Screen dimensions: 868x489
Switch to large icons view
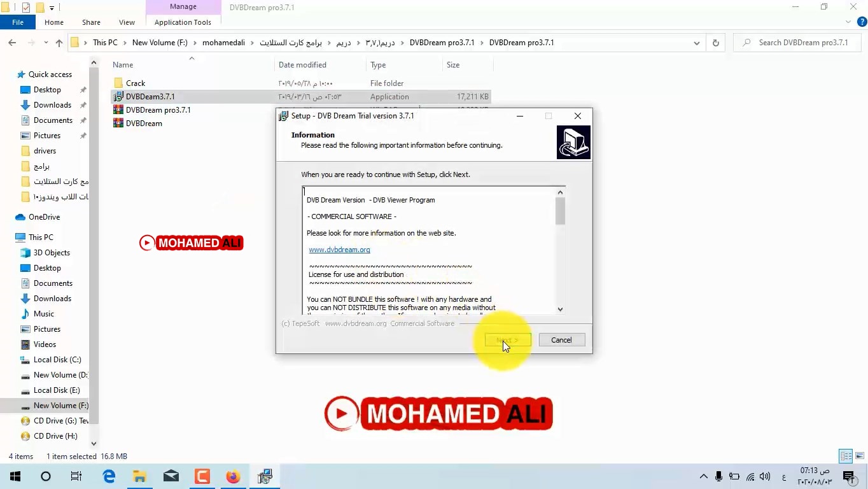860,456
